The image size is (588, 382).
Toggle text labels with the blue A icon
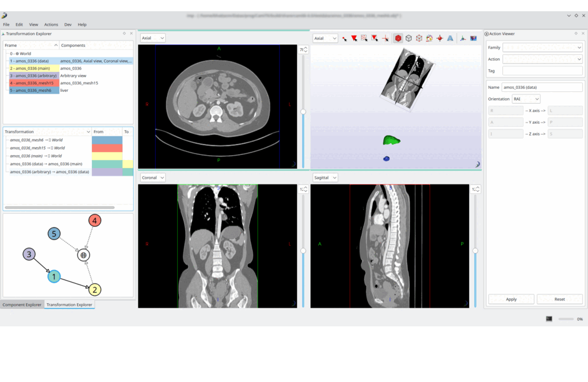coord(450,39)
